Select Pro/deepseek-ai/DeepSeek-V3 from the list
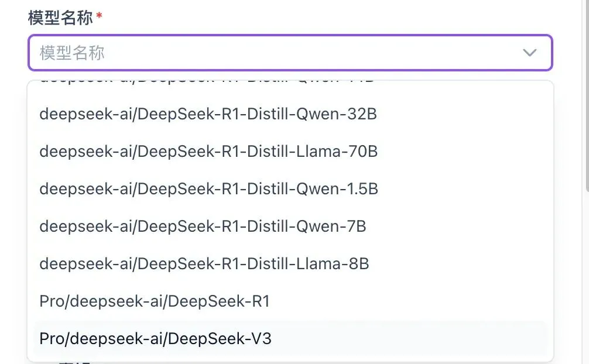 point(155,338)
